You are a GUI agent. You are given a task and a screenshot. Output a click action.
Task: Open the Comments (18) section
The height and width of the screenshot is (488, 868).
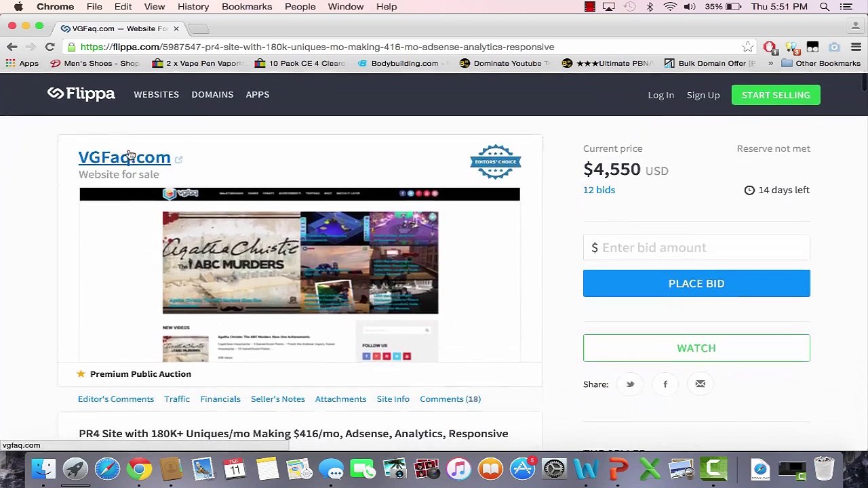click(x=450, y=399)
